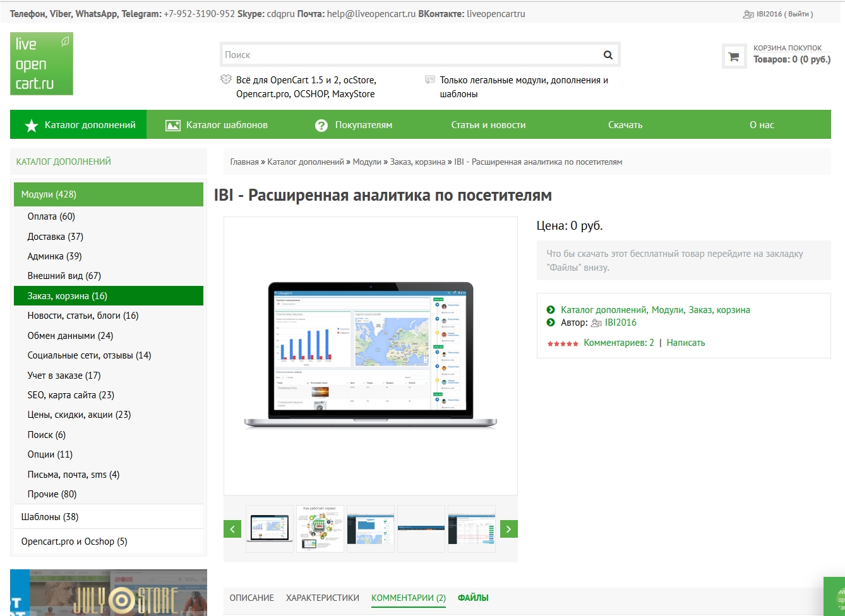Show next thumbnails with right arrow
845x616 pixels.
pyautogui.click(x=508, y=529)
